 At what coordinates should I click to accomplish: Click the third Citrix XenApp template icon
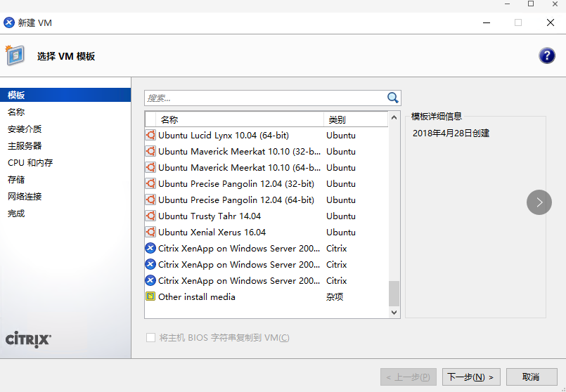coord(150,280)
